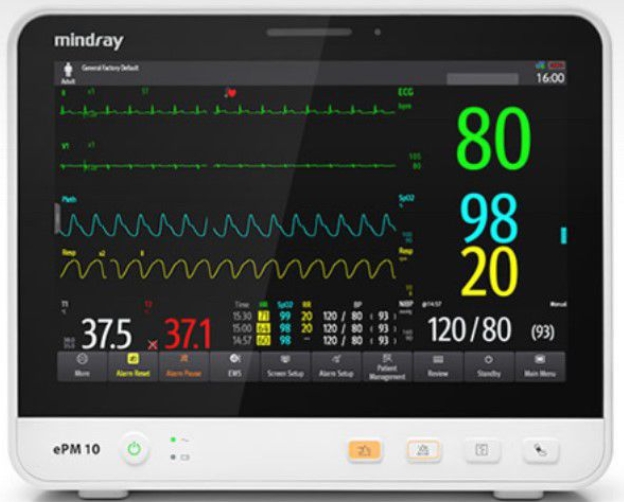Push the alarm pause hardkey

423,451
